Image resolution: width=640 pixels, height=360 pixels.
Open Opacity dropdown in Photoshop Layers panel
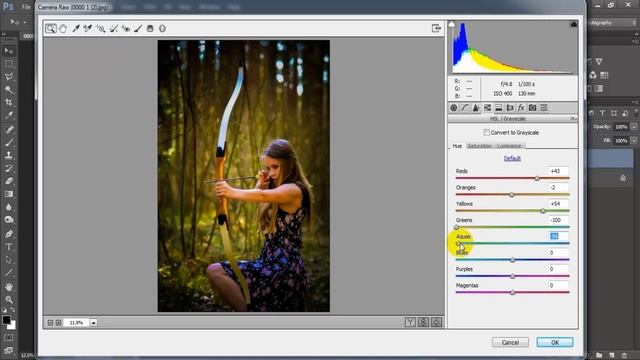(x=634, y=127)
